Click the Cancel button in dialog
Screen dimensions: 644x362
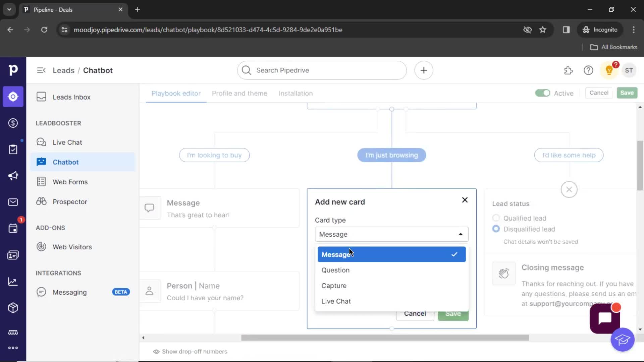415,313
